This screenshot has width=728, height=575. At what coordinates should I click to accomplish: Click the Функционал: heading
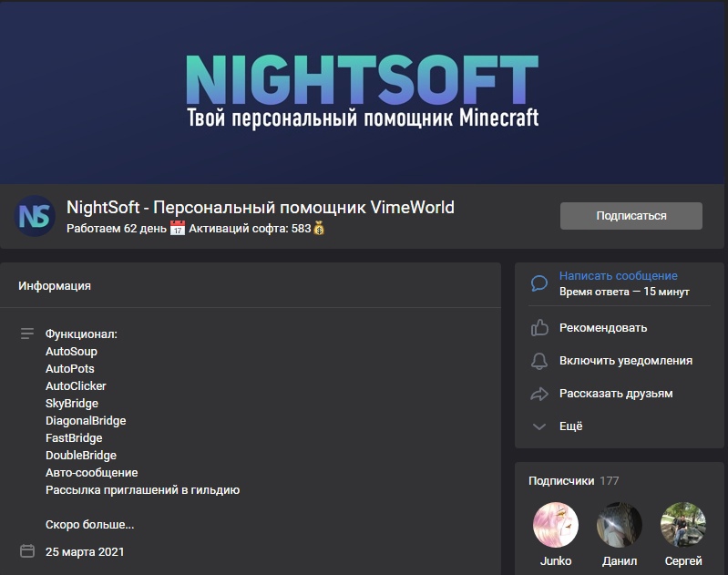82,334
